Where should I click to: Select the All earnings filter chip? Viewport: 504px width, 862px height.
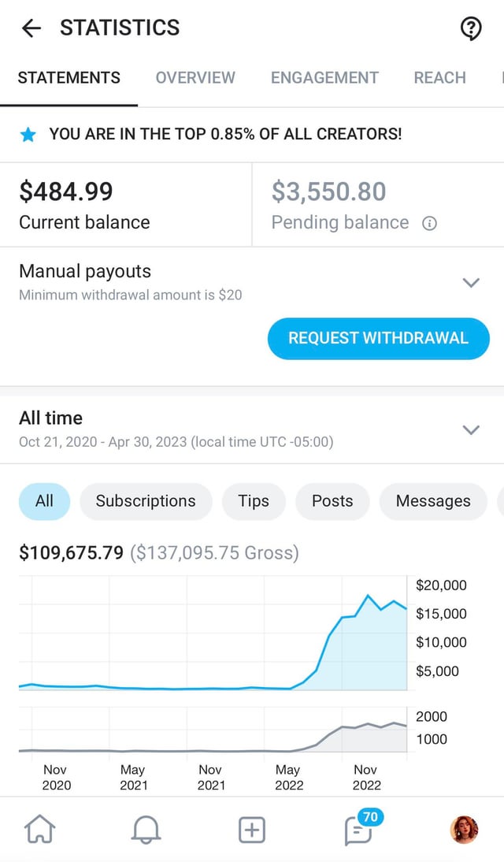pyautogui.click(x=44, y=501)
